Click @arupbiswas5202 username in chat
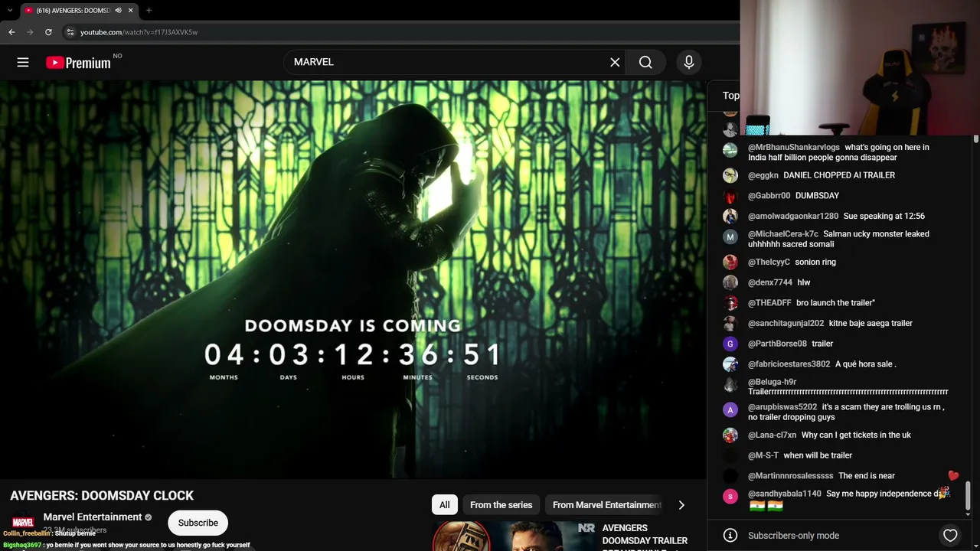The image size is (980, 551). (782, 407)
